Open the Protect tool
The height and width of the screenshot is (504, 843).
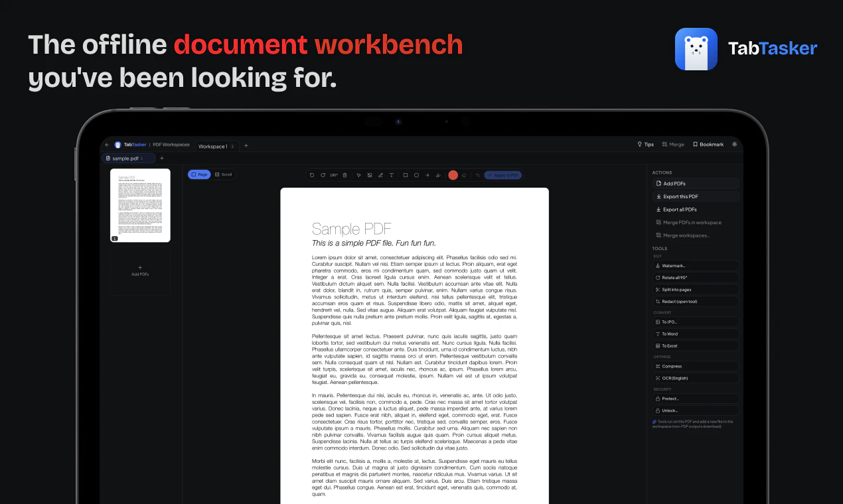pyautogui.click(x=696, y=399)
